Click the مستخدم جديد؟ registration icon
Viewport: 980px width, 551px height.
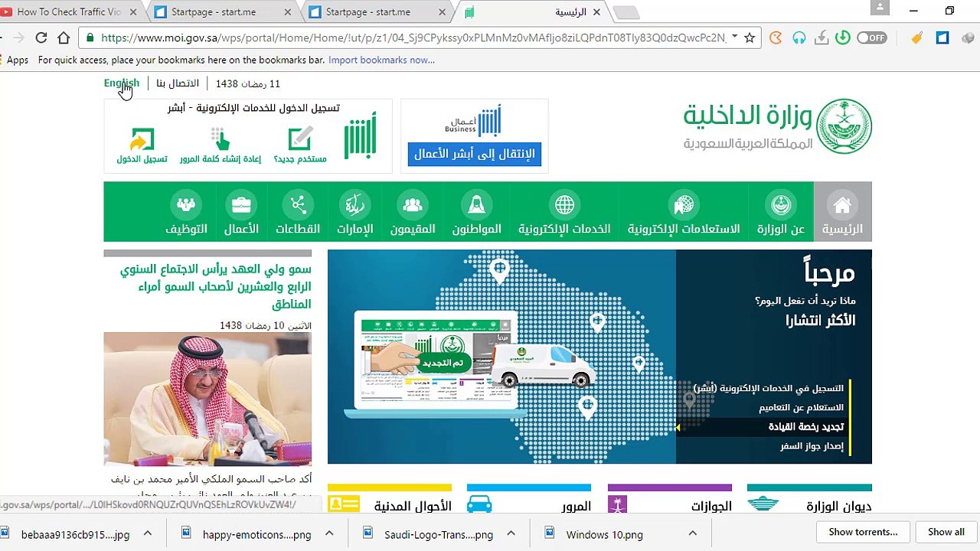tap(299, 139)
